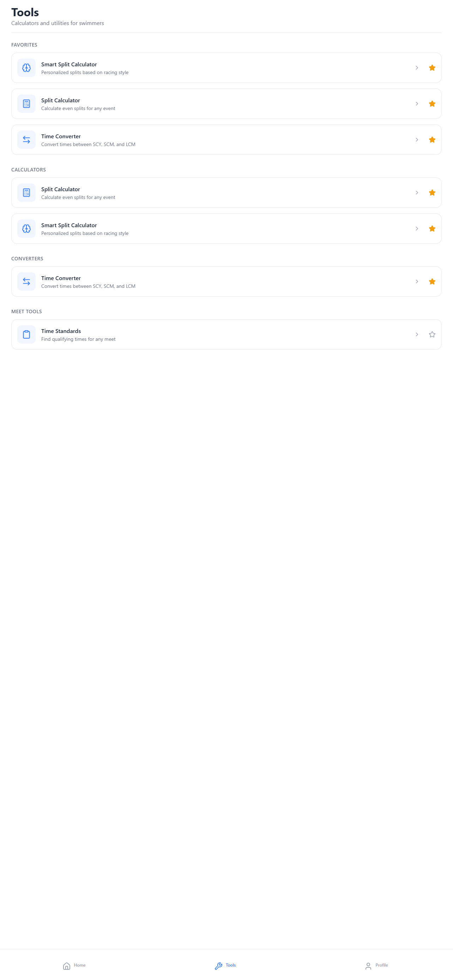453x980 pixels.
Task: Click chevron on Smart Split Calculator under Calculators
Action: 417,229
